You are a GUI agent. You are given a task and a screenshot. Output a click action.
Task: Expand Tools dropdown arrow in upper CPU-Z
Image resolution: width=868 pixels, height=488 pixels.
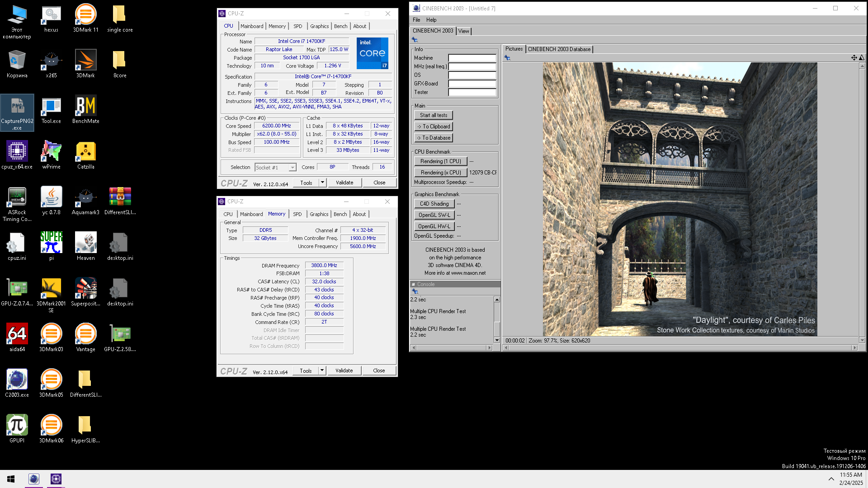tap(322, 183)
